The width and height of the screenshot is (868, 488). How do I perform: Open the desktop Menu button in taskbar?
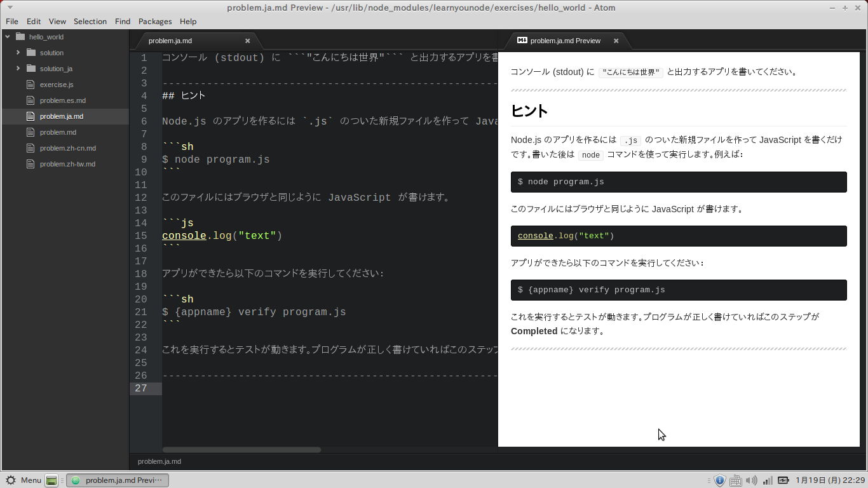[23, 480]
